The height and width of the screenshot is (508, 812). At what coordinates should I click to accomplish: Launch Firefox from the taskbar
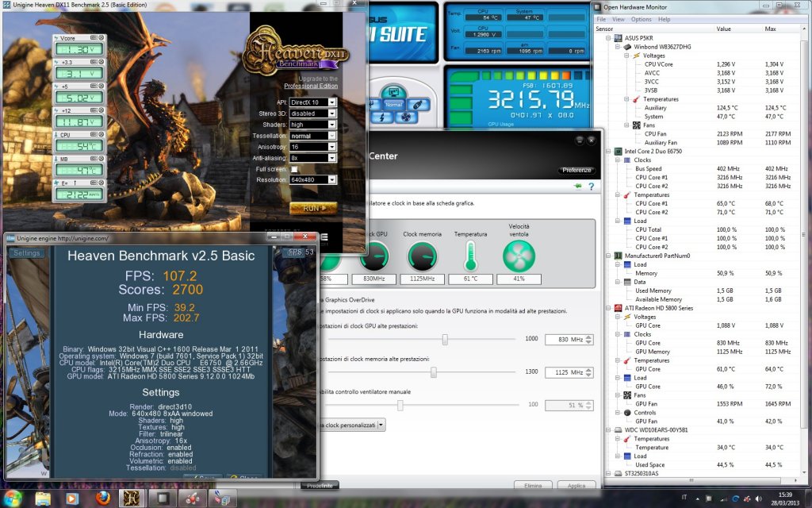[x=103, y=498]
